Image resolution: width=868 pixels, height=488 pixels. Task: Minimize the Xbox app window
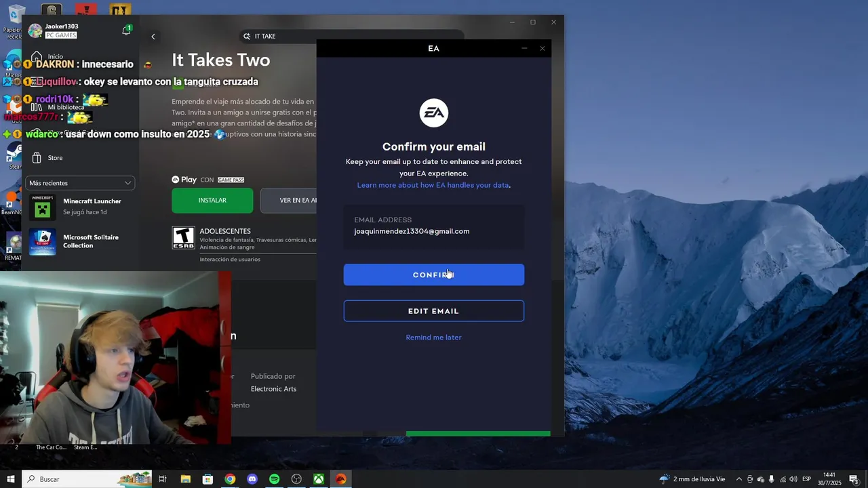pos(512,22)
